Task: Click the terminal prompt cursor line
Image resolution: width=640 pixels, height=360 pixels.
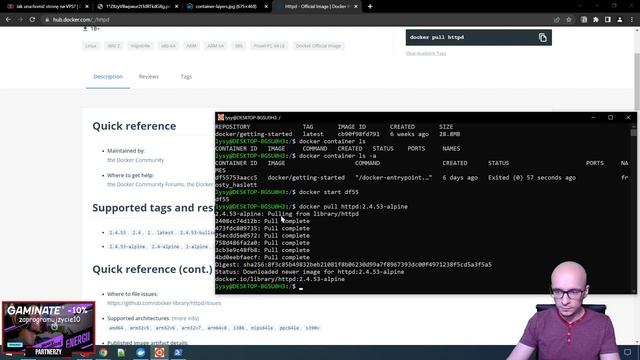Action: 259,287
